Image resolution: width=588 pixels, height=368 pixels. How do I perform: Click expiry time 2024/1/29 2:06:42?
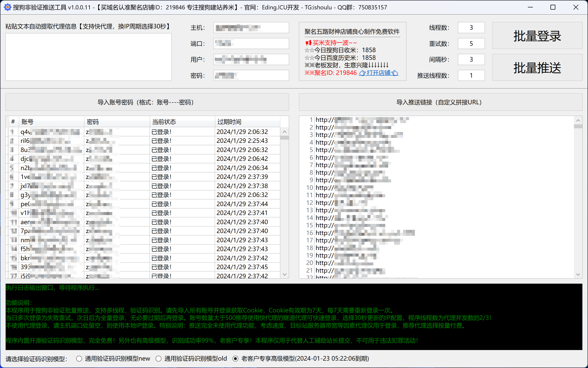point(242,159)
